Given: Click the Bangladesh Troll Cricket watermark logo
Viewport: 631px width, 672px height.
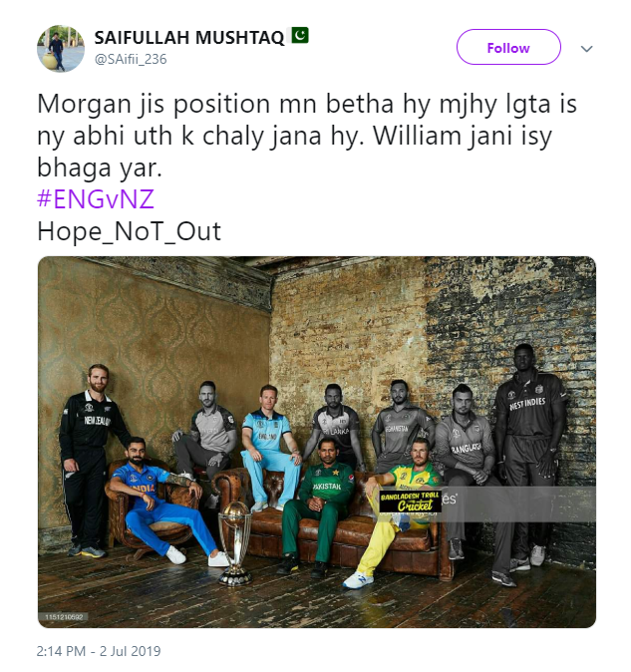Looking at the screenshot, I should click(410, 502).
